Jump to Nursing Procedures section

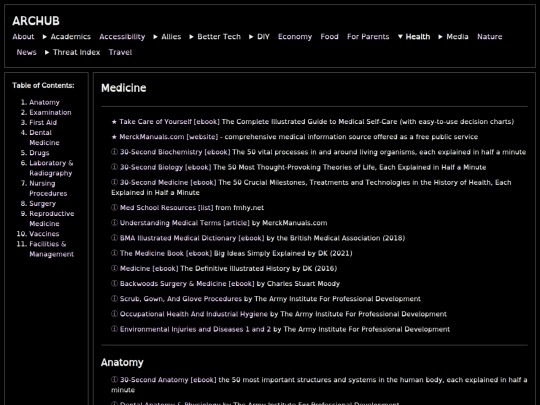point(48,188)
